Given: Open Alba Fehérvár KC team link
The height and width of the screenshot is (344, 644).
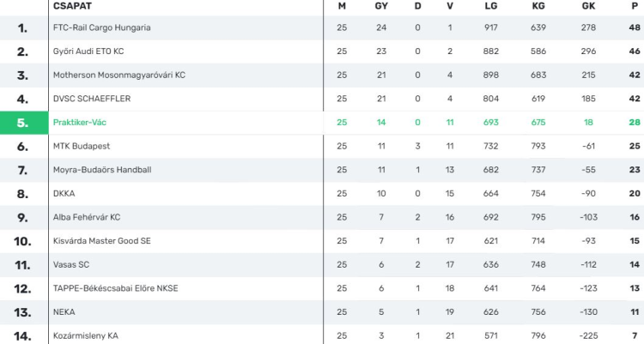Looking at the screenshot, I should [x=87, y=217].
